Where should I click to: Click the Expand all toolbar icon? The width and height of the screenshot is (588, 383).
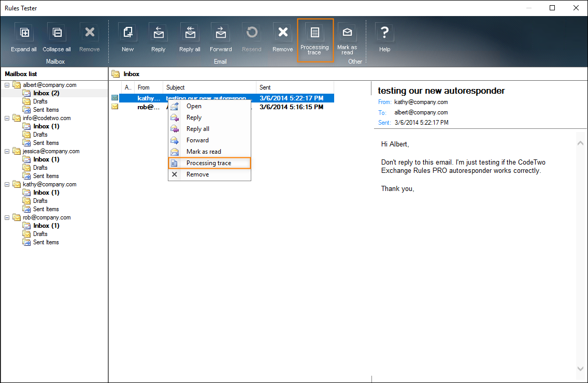click(24, 33)
